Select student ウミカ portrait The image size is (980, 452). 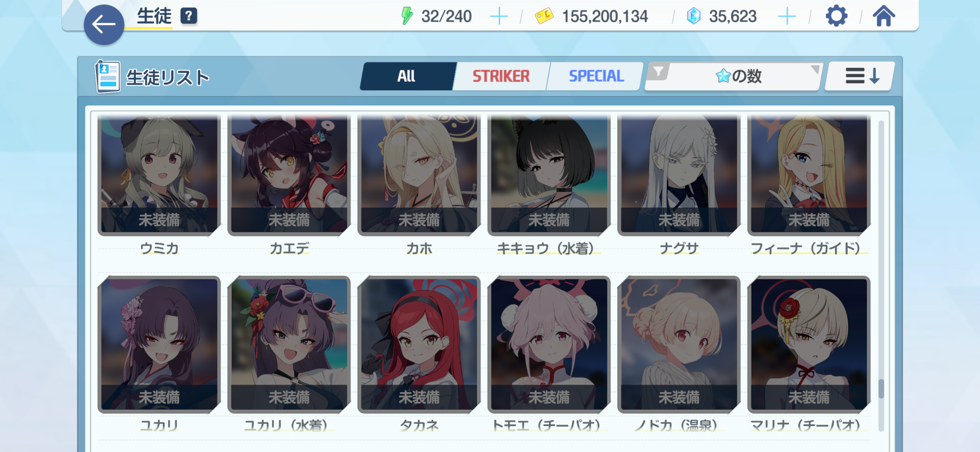point(159,174)
